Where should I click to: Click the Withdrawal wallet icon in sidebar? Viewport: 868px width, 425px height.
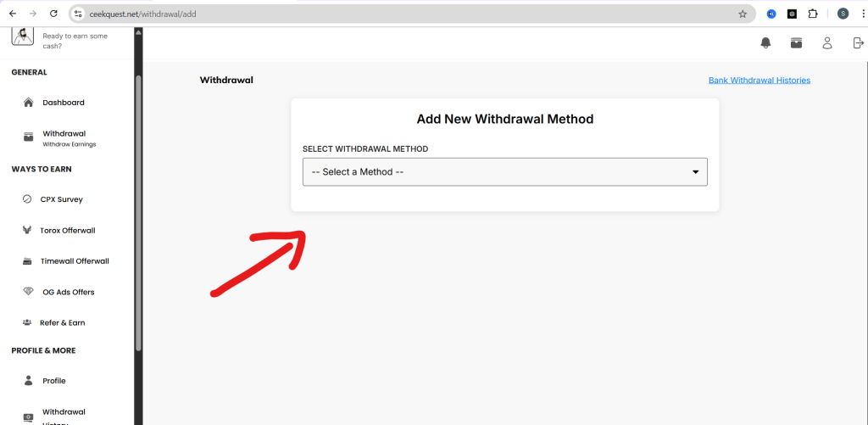coord(28,137)
